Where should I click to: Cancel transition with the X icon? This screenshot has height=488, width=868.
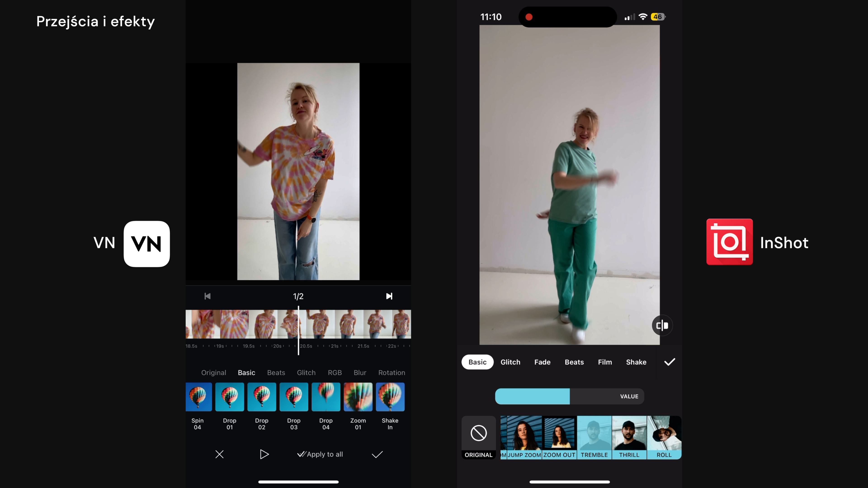pyautogui.click(x=219, y=454)
